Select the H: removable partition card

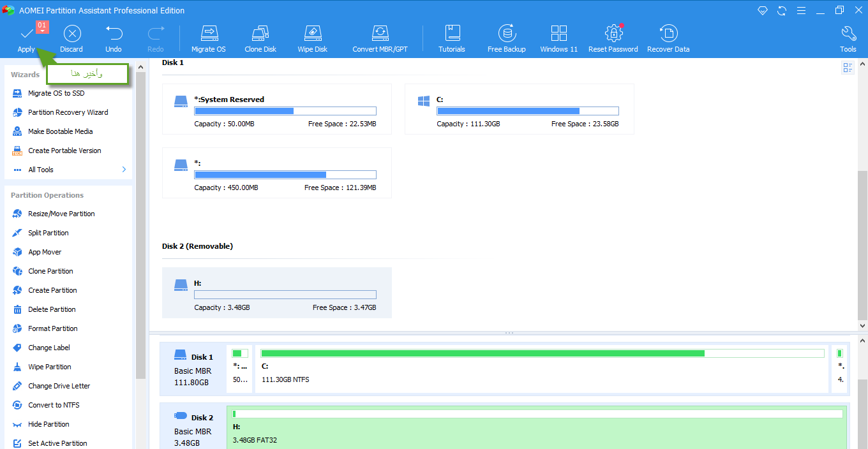tap(277, 293)
